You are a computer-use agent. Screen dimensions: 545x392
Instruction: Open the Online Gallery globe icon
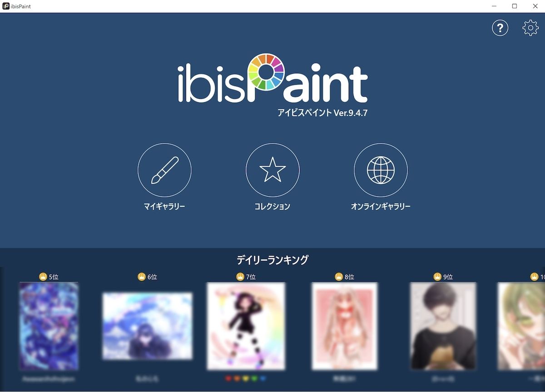[381, 170]
